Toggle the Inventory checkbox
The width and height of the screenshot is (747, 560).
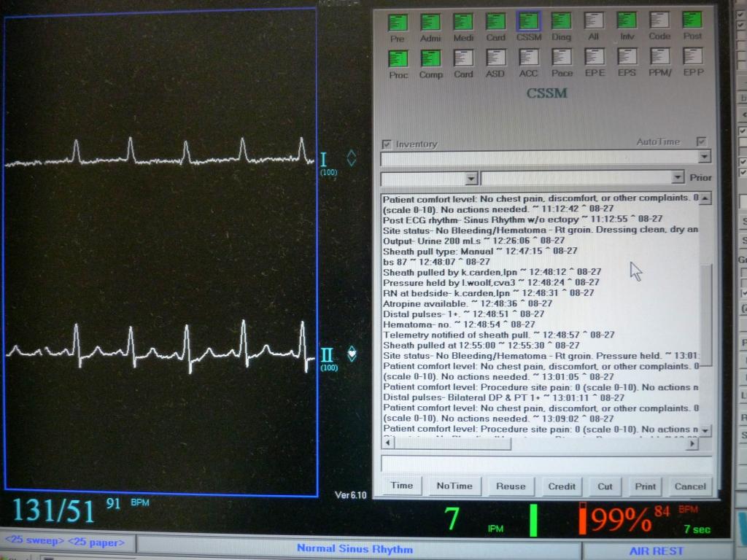(x=387, y=144)
